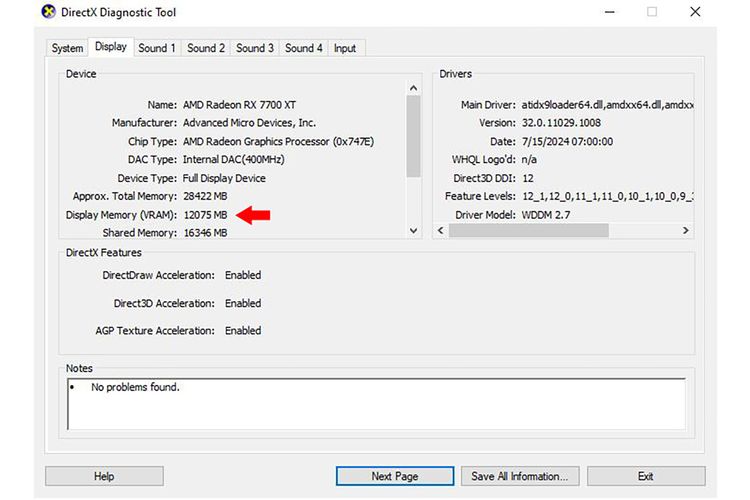Open the Sound 2 tab
The image size is (750, 500).
(x=206, y=48)
